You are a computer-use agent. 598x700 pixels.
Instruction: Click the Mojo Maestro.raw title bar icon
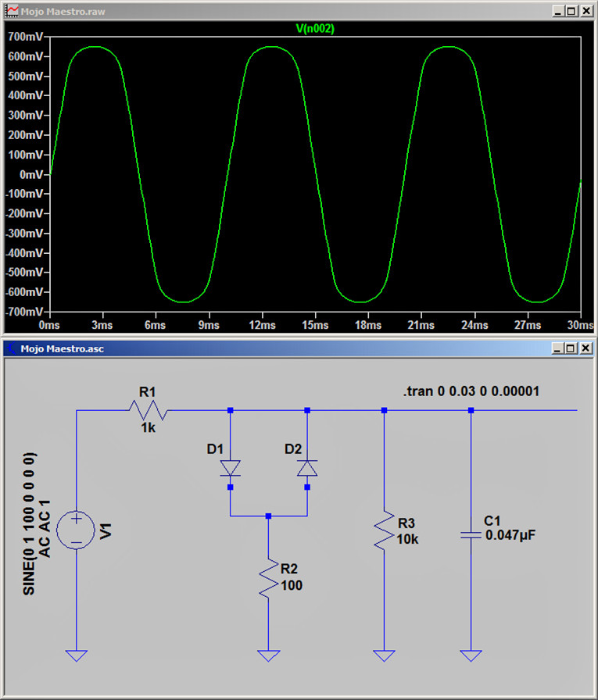coord(12,11)
